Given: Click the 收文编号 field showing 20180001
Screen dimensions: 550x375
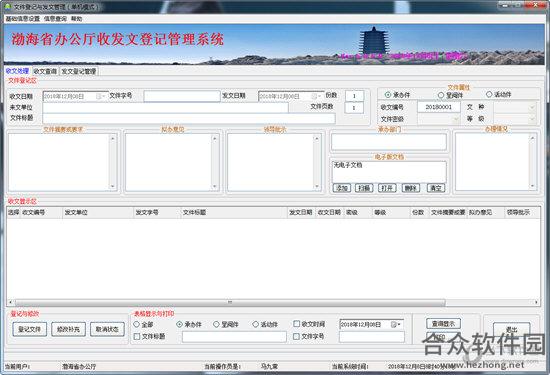Looking at the screenshot, I should click(438, 107).
